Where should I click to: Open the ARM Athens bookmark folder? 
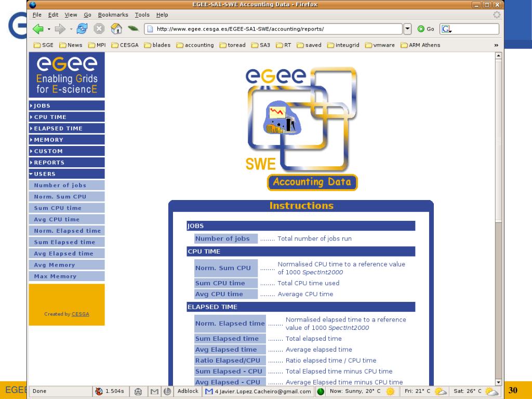pos(420,45)
